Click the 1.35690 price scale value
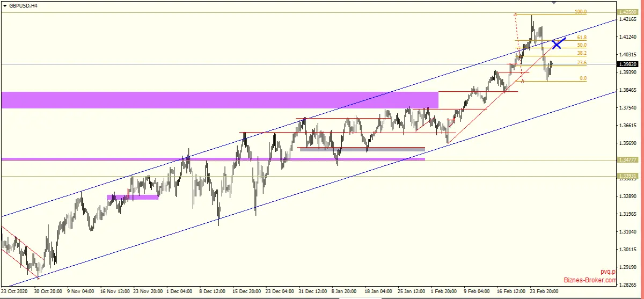Screen dimensions: 644x299 tap(627, 143)
